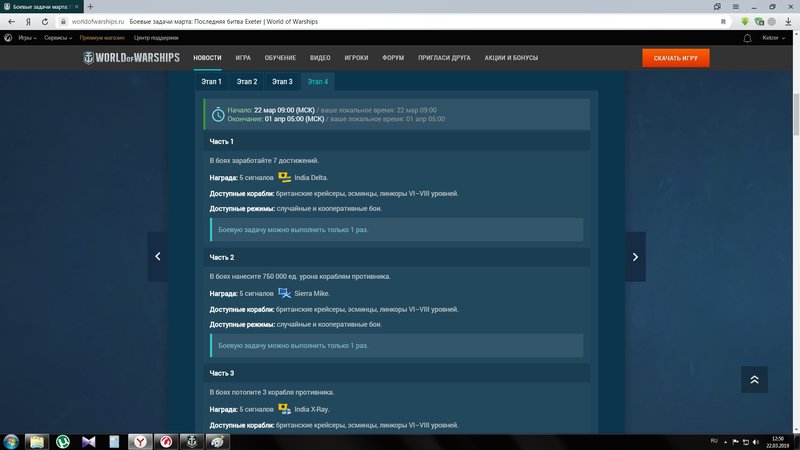Click the India X-Ray signal flag icon
The image size is (800, 450).
[285, 409]
